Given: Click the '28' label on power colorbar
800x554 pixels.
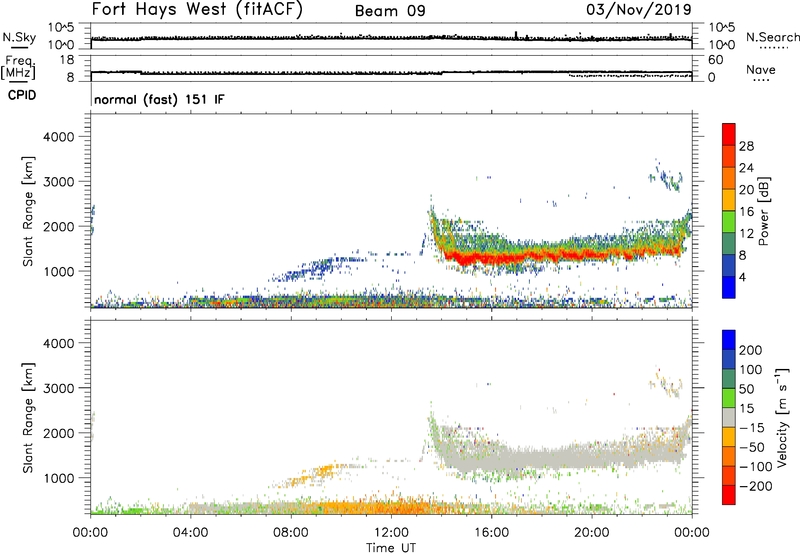Looking at the screenshot, I should click(746, 146).
